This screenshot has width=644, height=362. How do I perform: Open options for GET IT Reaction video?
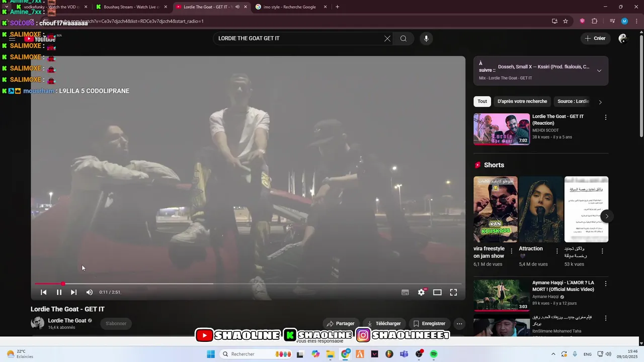click(x=605, y=117)
